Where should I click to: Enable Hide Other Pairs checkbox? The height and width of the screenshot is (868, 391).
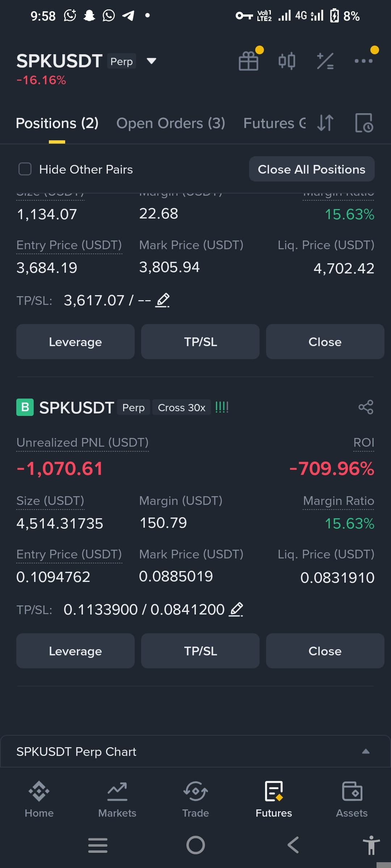(25, 169)
